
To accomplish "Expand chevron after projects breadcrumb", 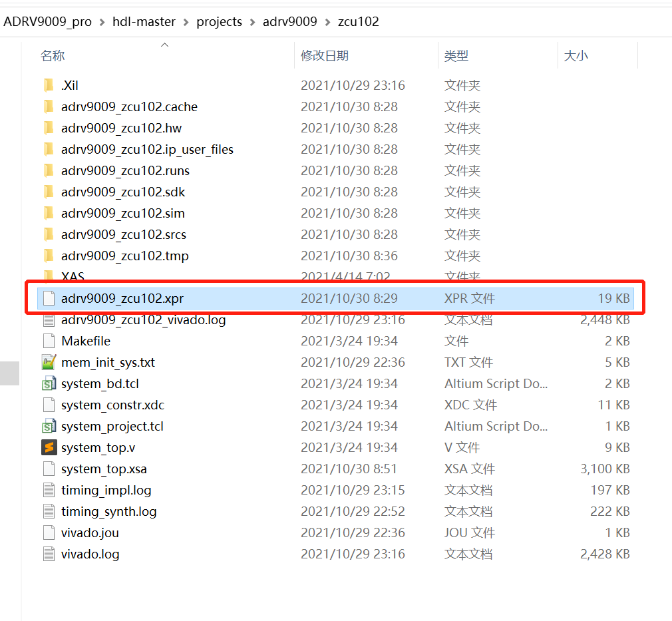I will click(252, 22).
